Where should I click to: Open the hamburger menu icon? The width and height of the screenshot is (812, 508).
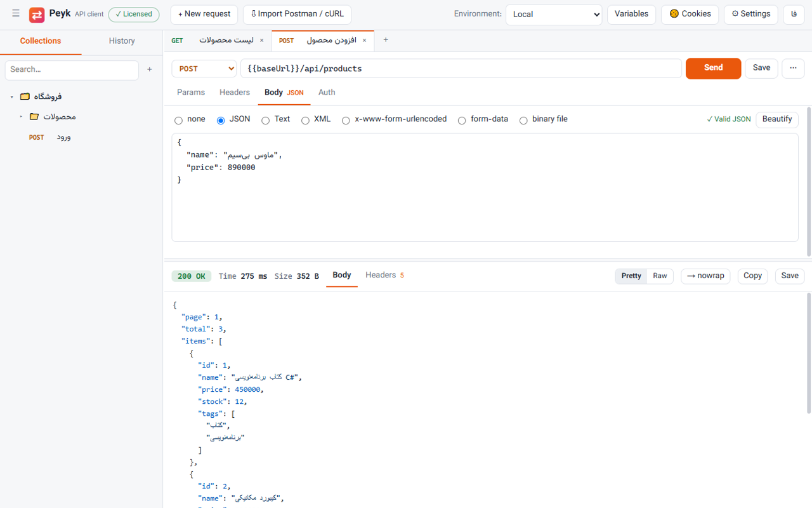click(16, 13)
